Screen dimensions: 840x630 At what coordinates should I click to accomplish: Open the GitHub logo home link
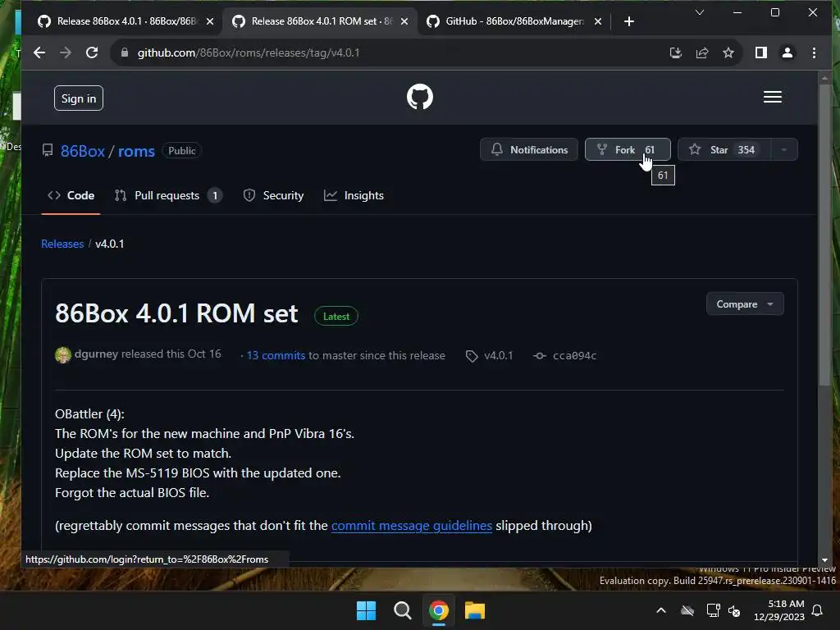point(419,97)
